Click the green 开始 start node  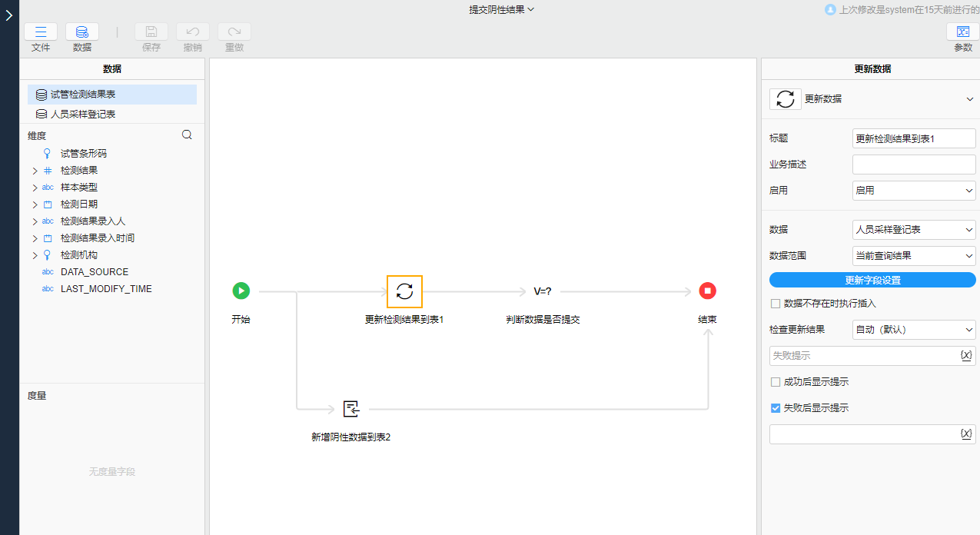click(x=241, y=291)
